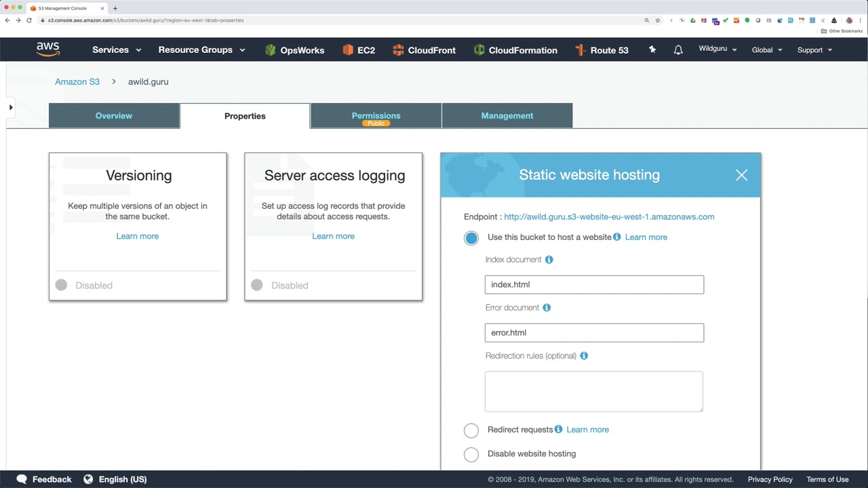Bookmark this page with the star icon

[658, 20]
